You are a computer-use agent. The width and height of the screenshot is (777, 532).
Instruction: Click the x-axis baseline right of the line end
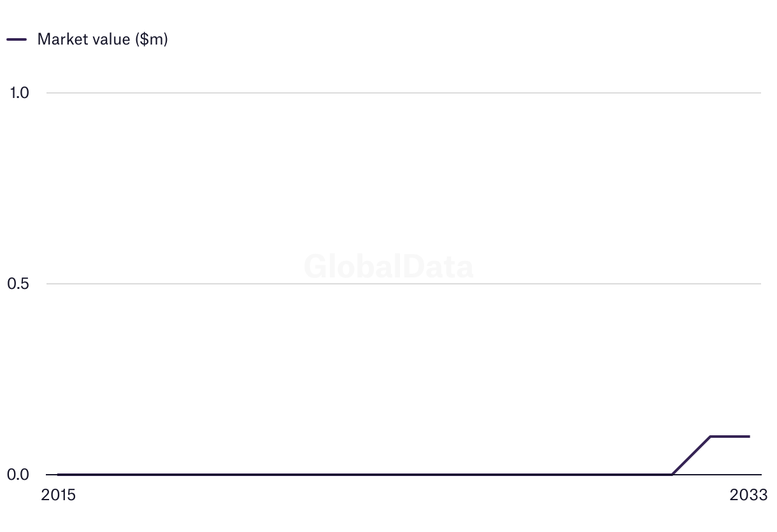click(756, 475)
